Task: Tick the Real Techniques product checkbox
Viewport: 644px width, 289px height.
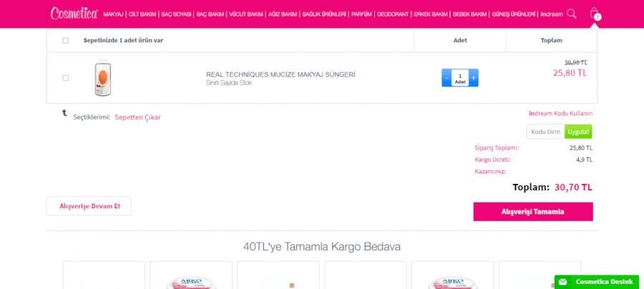Action: tap(66, 78)
